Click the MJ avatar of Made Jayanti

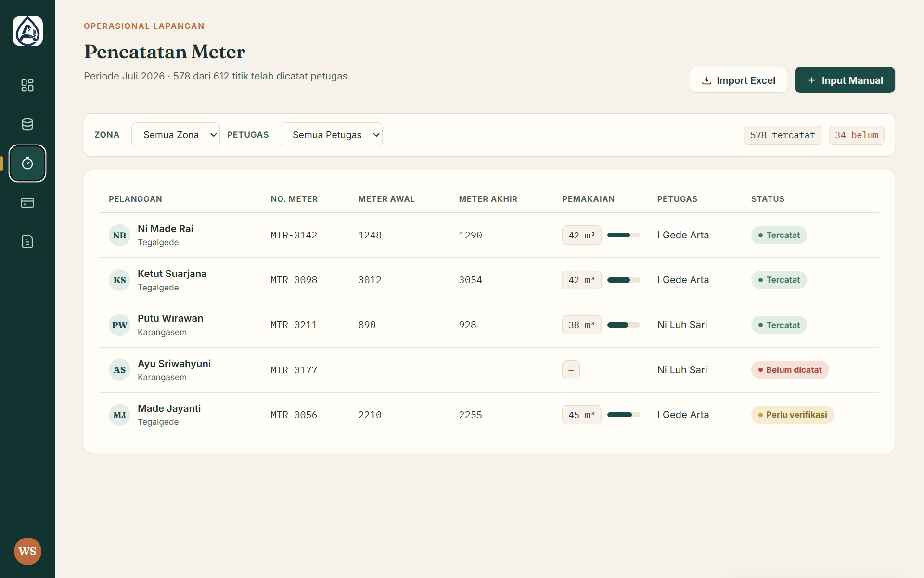[x=119, y=415]
